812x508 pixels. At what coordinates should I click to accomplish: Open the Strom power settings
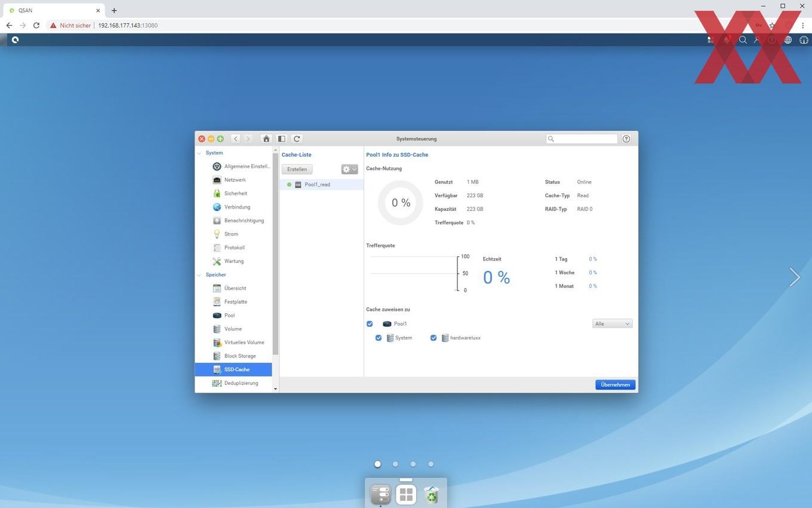(226, 234)
